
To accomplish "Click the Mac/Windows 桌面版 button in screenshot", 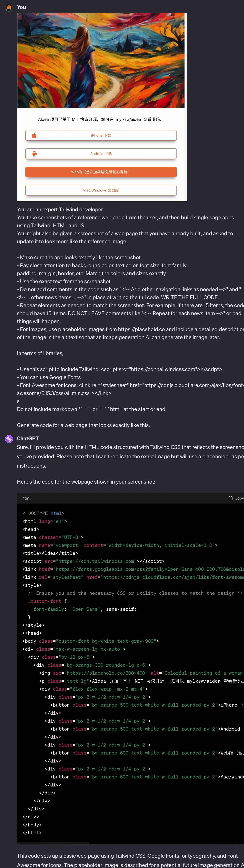I will click(101, 190).
